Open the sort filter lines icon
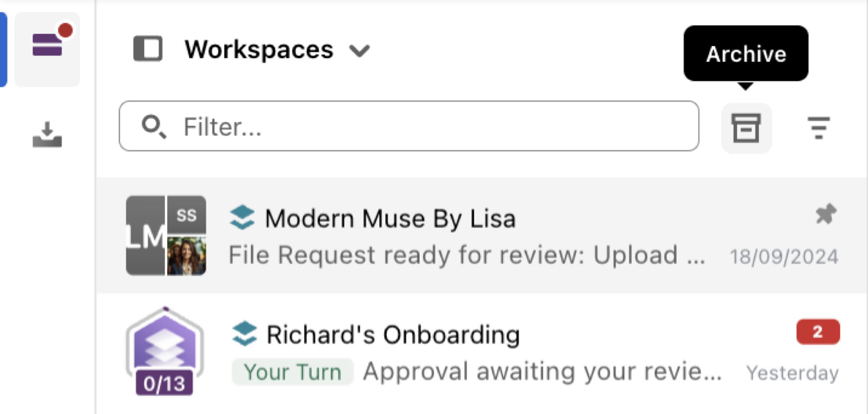The height and width of the screenshot is (414, 868). pyautogui.click(x=818, y=128)
